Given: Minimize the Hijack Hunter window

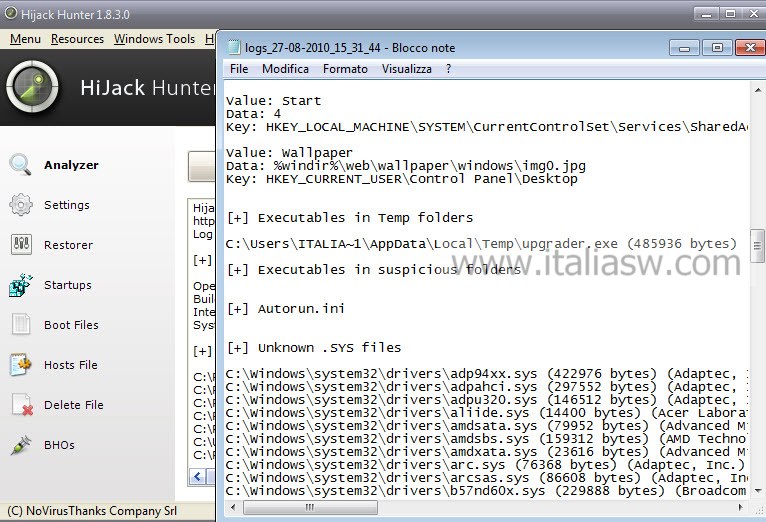Looking at the screenshot, I should pos(706,14).
